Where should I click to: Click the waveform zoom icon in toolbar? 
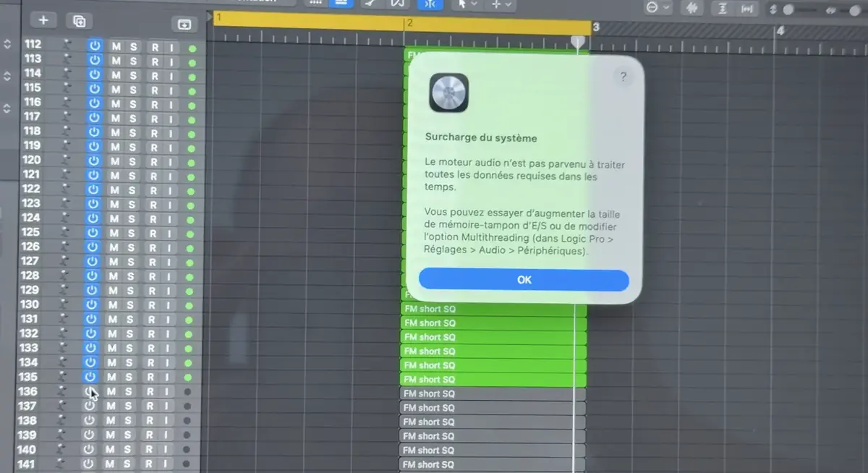[x=692, y=7]
